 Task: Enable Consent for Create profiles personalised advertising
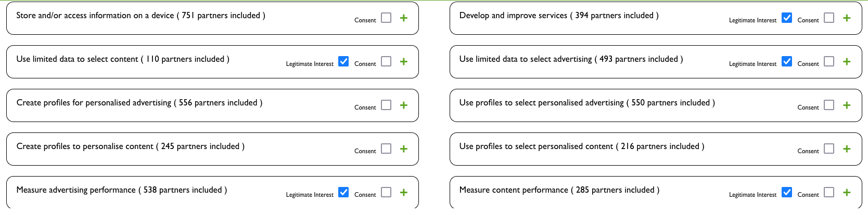(386, 105)
